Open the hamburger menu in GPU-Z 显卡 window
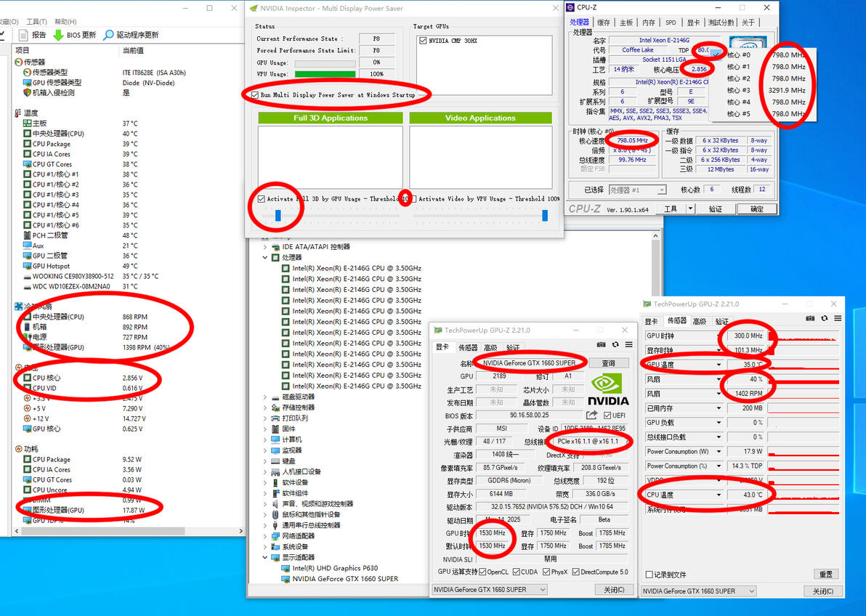Viewport: 866px width, 616px height. (628, 345)
